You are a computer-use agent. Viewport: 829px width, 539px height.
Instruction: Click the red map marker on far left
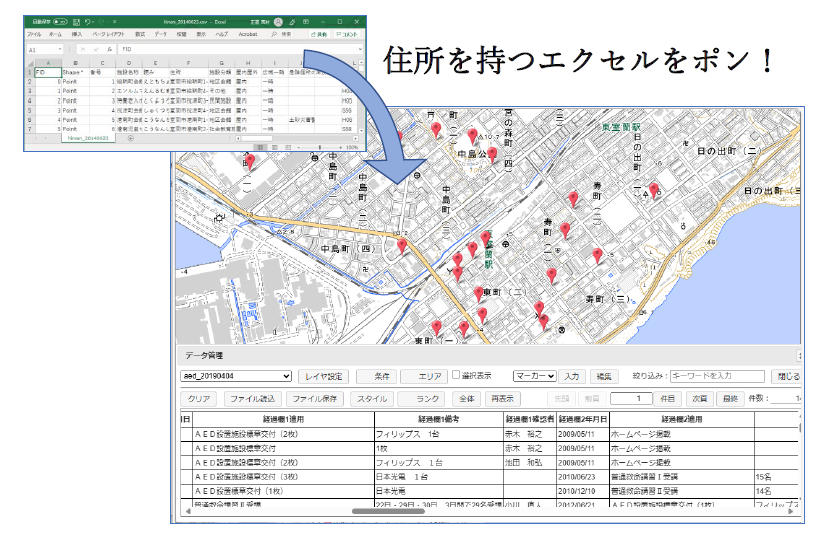250,160
